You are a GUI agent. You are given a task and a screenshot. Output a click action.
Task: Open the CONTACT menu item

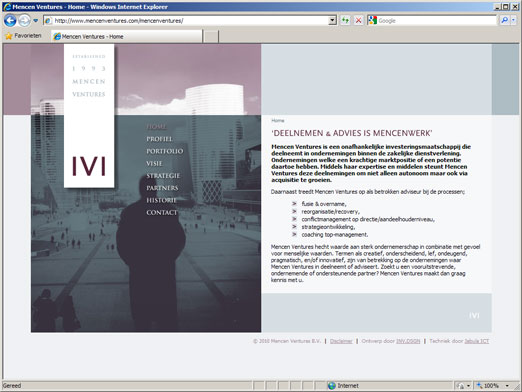(162, 213)
